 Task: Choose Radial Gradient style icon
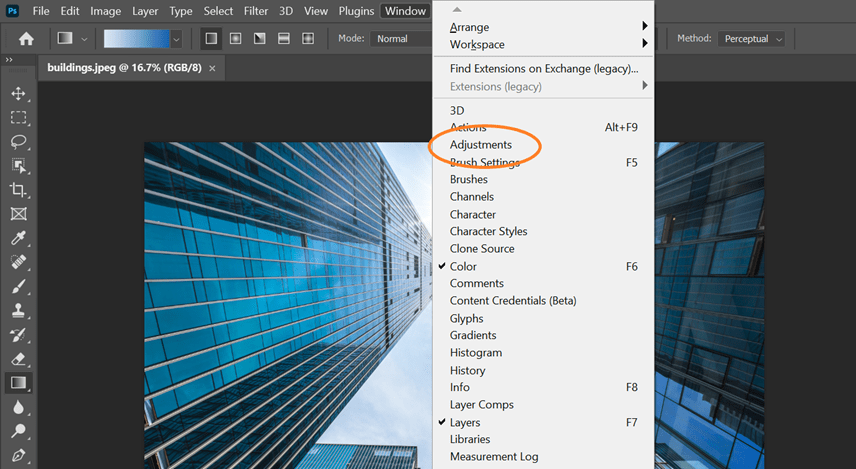coord(235,38)
